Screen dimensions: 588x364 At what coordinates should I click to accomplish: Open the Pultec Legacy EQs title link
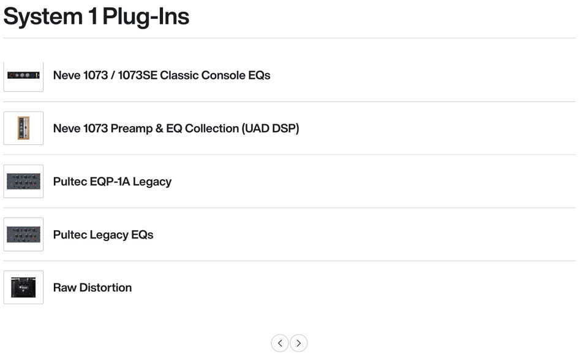(x=103, y=234)
